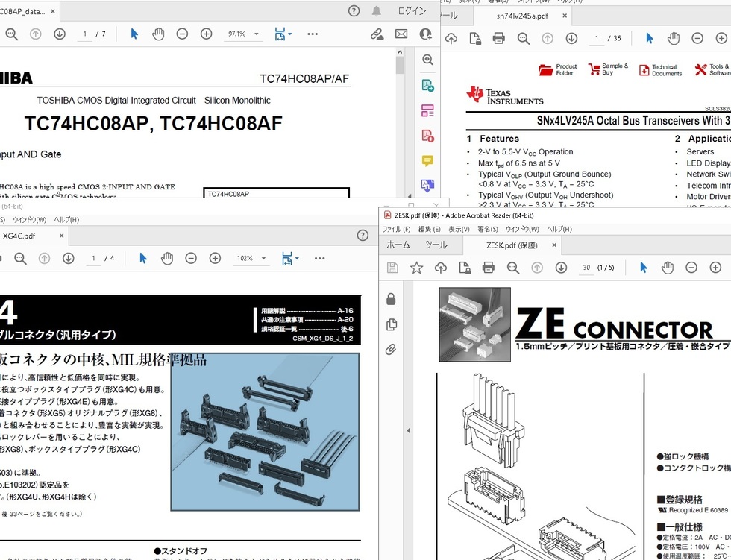Open 表示(V) menu in ZESK window
731x560 pixels.
coord(459,229)
